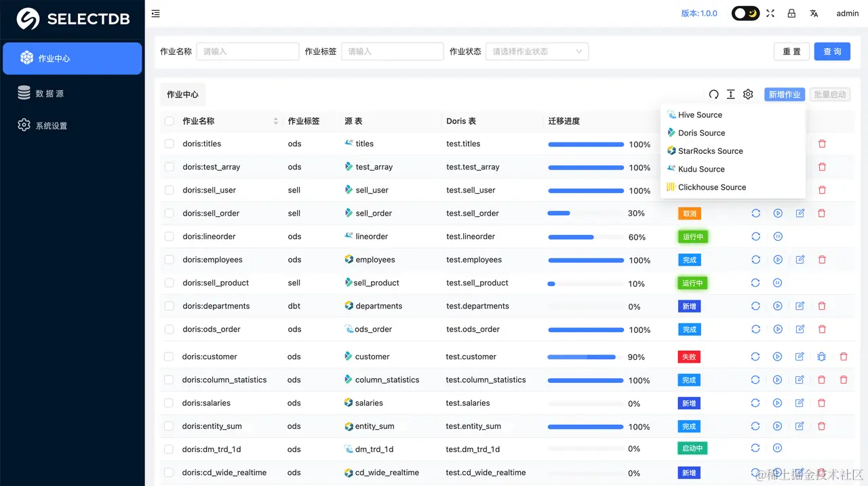Image resolution: width=868 pixels, height=486 pixels.
Task: Select the doris:titles row checkbox
Action: [x=169, y=144]
